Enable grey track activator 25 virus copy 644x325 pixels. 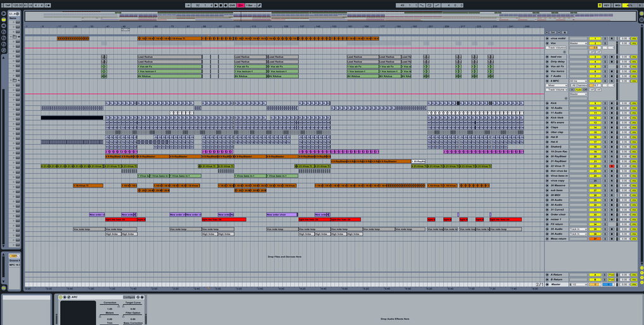pyautogui.click(x=595, y=180)
